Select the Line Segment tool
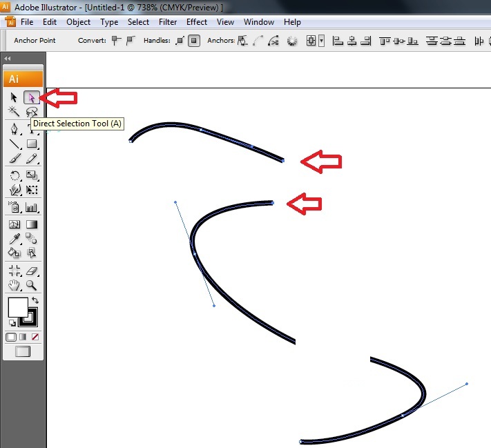The image size is (491, 448). click(x=15, y=144)
